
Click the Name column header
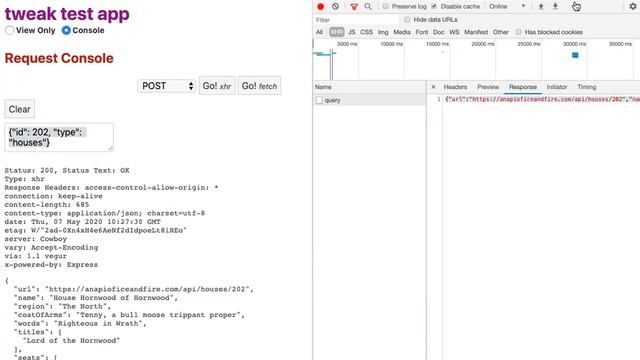coord(369,87)
